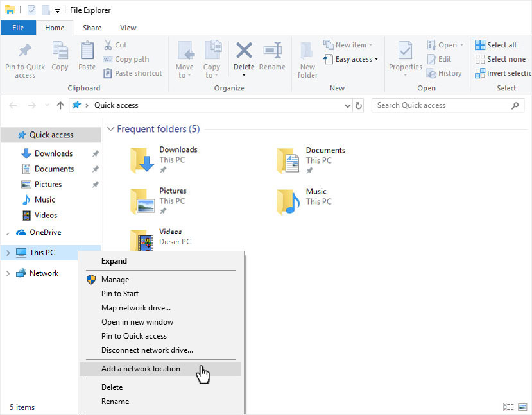The image size is (532, 415).
Task: Open the File tab
Action: 18,28
